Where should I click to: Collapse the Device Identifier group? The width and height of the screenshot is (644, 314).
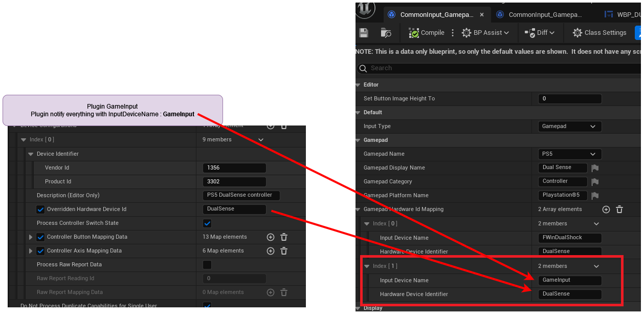click(x=31, y=154)
